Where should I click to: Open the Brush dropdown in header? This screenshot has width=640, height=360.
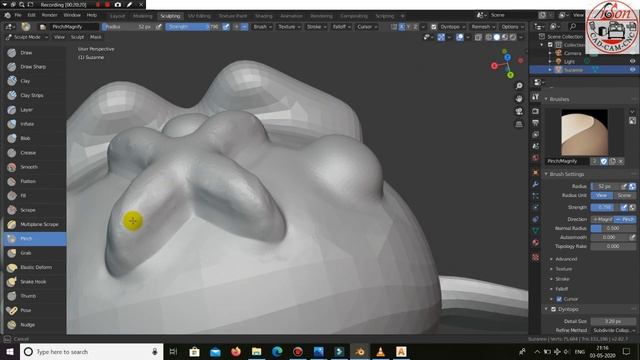[262, 27]
